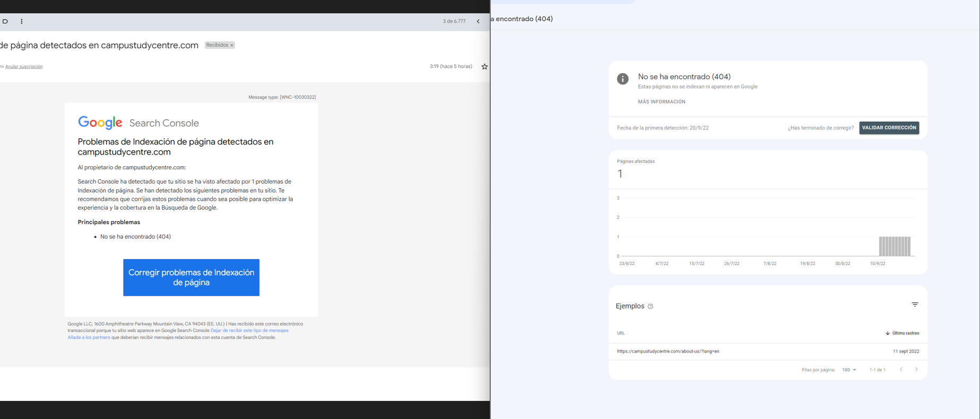
Task: Click the 3 de 6.777 counter text
Action: coord(454,21)
